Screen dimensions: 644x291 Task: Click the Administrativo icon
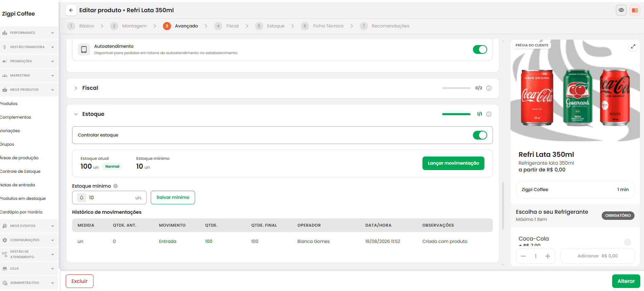click(5, 283)
